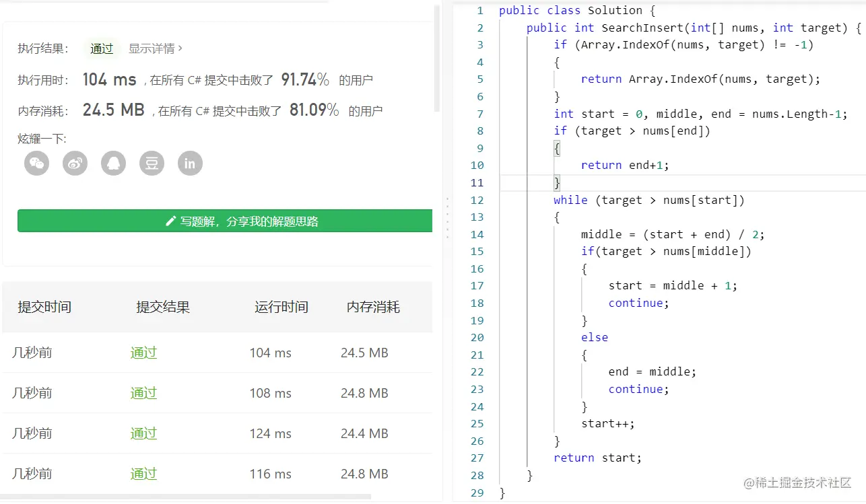This screenshot has height=504, width=866.
Task: Click the line 'if (target > nums[end])'
Action: pyautogui.click(x=632, y=131)
